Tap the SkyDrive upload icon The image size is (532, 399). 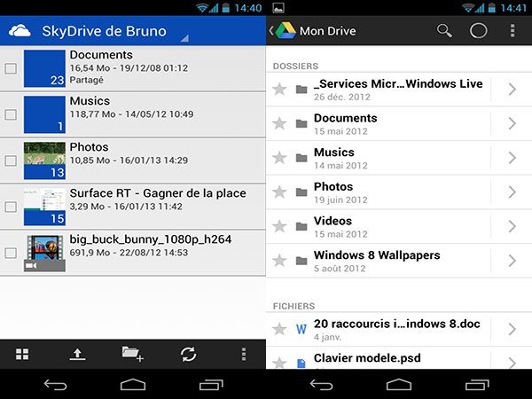[x=77, y=354]
